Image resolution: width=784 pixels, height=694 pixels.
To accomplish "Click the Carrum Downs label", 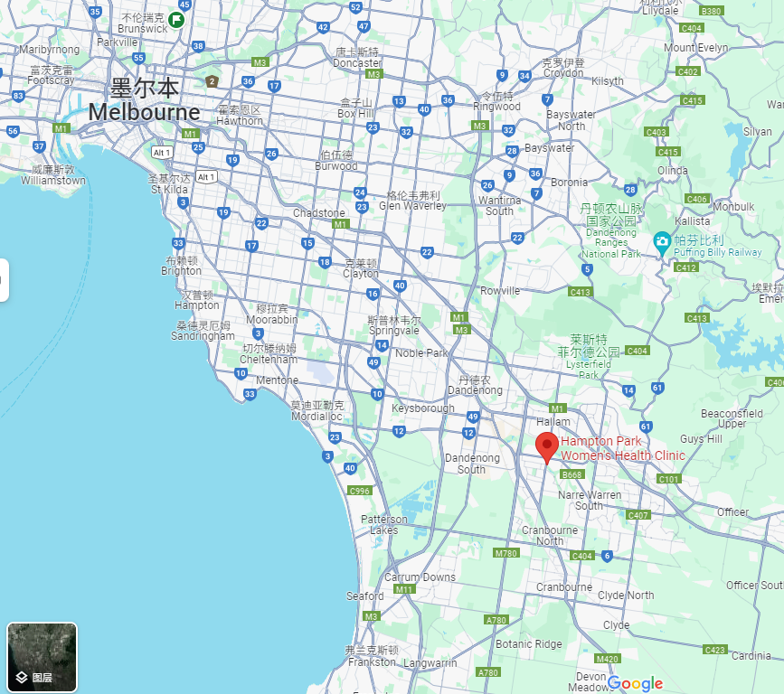I will click(420, 577).
